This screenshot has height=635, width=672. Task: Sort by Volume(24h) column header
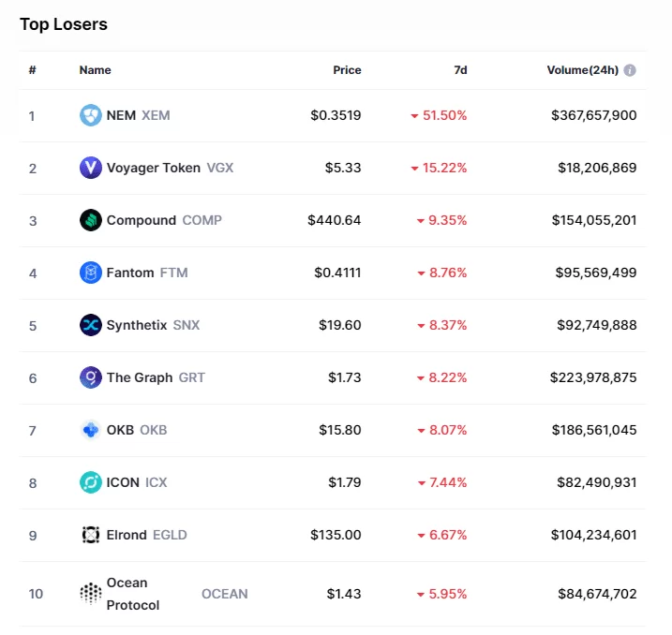point(582,70)
